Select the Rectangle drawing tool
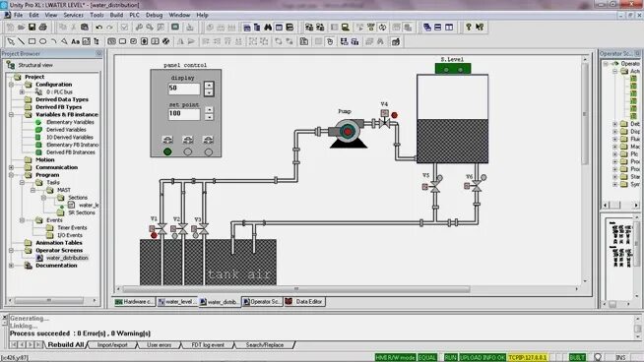Image resolution: width=644 pixels, height=362 pixels. (x=32, y=41)
